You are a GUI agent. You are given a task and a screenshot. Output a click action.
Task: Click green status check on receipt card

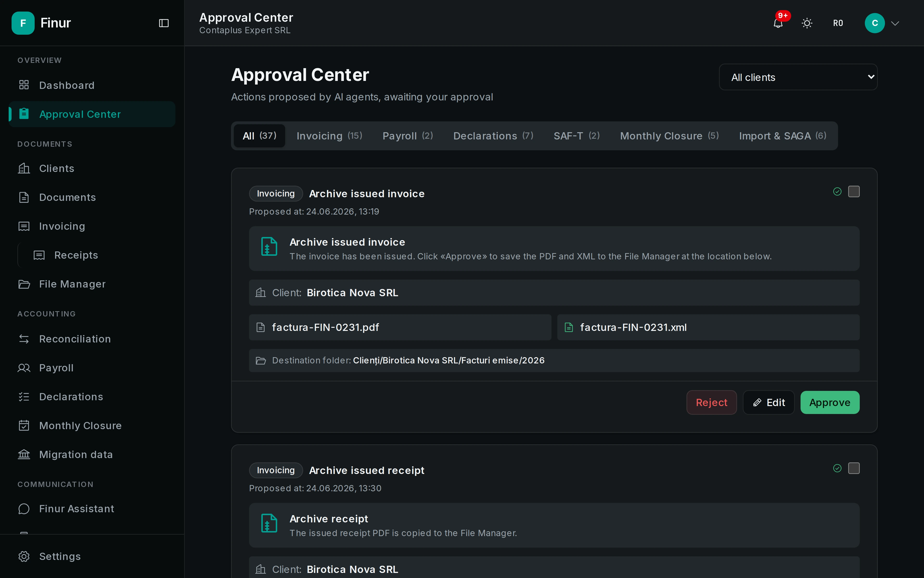(x=837, y=468)
